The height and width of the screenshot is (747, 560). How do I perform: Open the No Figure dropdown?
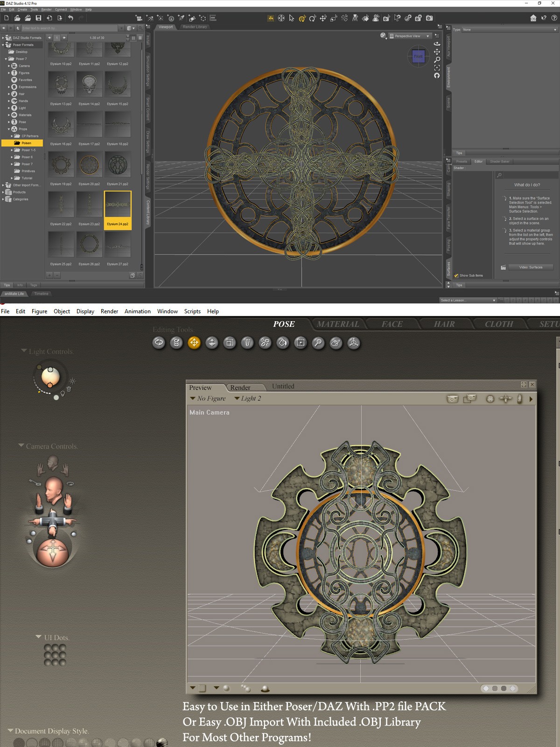(x=208, y=398)
